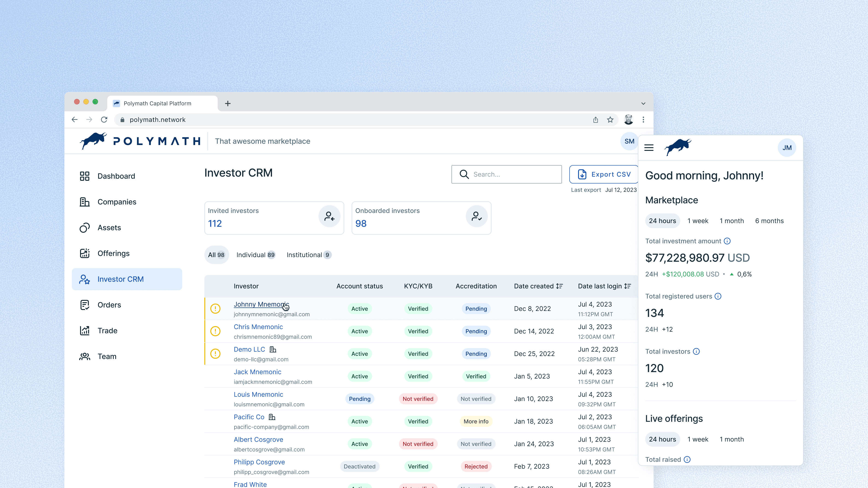Screen dimensions: 868x488
Task: Sort by Date last login column
Action: 627,286
